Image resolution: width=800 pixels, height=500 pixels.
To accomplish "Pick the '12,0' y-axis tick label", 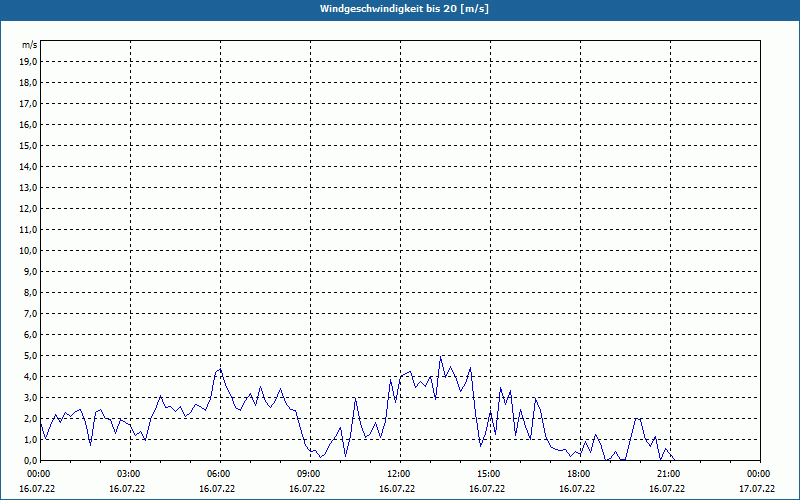I will (x=28, y=209).
